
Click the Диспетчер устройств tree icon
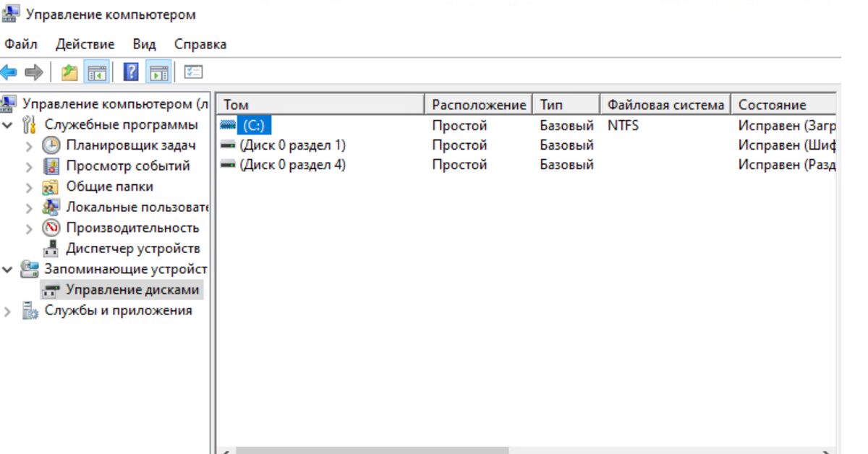click(x=51, y=249)
